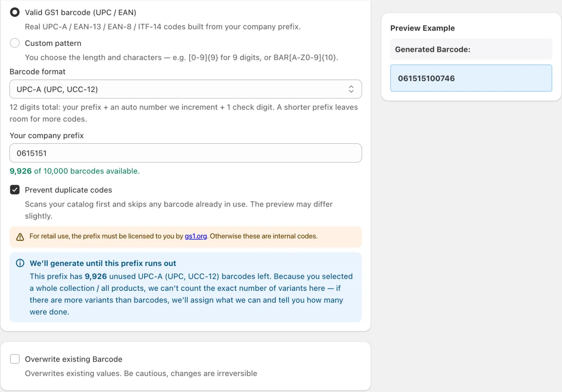
Task: Click the generated barcode 061515100746 field
Action: (471, 78)
